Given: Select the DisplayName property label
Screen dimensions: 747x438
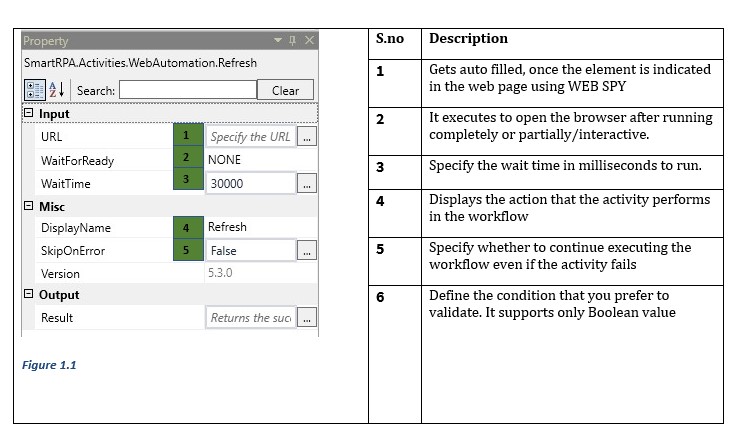Looking at the screenshot, I should pos(76,228).
